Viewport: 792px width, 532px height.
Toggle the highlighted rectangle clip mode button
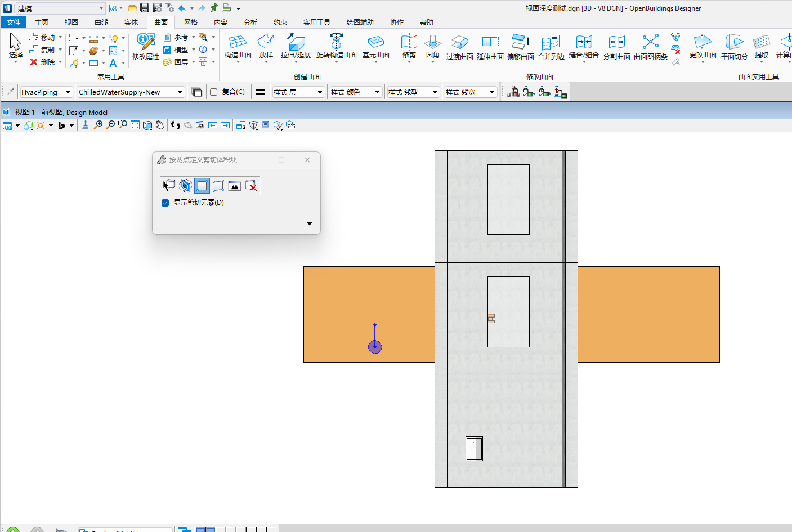[202, 186]
